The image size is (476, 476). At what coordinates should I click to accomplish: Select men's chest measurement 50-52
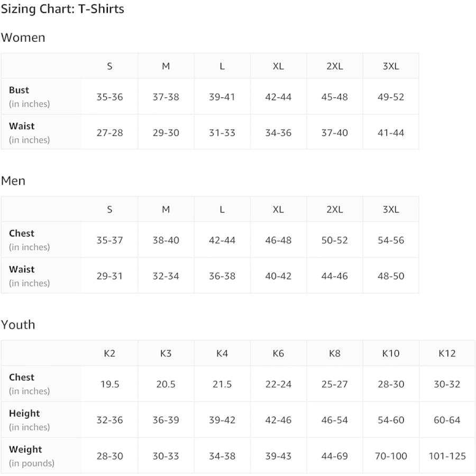click(x=334, y=240)
